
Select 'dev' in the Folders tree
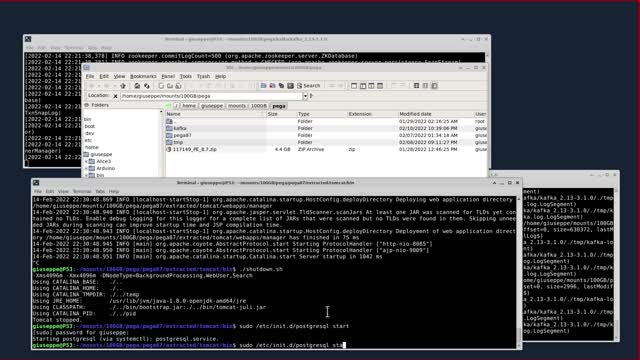point(89,133)
